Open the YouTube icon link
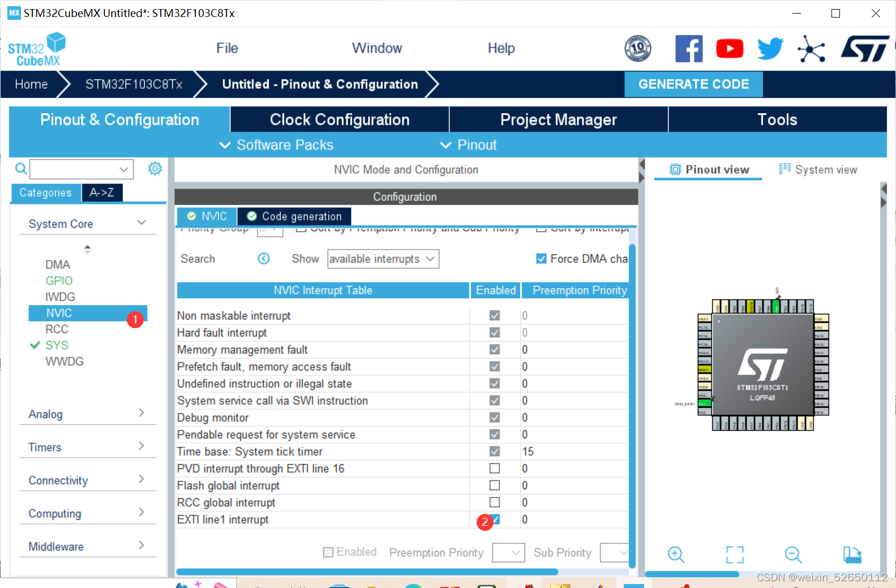This screenshot has height=588, width=896. click(x=730, y=49)
